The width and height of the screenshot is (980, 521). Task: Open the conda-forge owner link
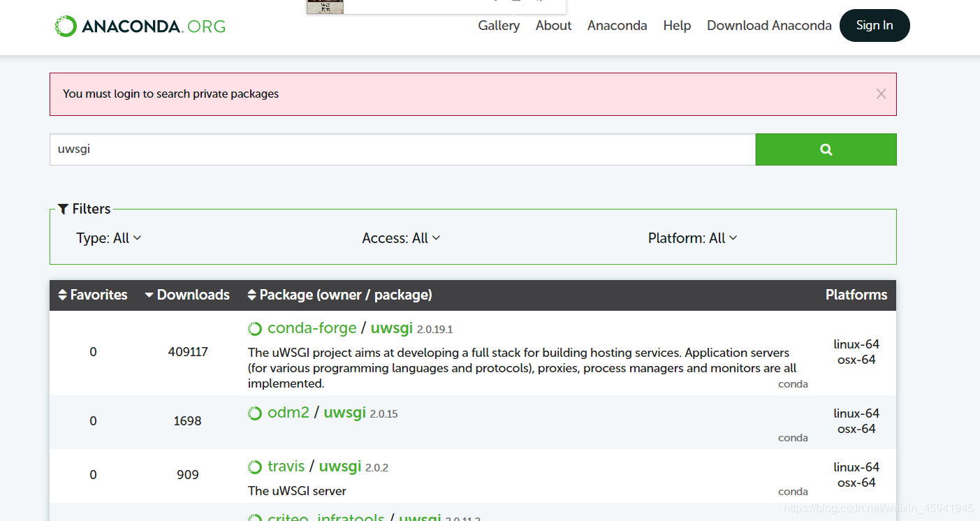point(312,328)
